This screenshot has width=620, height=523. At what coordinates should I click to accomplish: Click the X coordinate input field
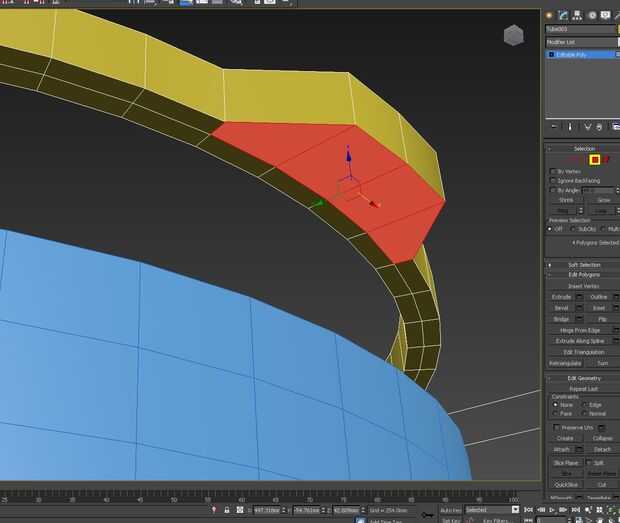click(x=267, y=510)
